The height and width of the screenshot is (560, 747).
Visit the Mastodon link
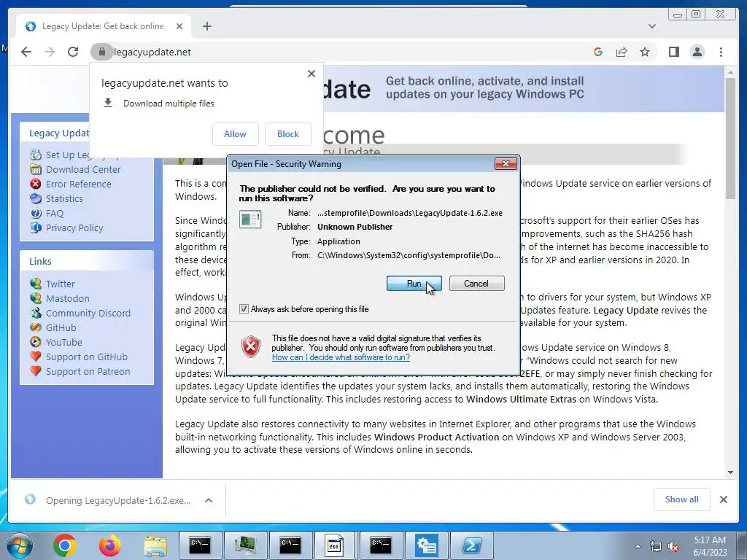pyautogui.click(x=67, y=298)
